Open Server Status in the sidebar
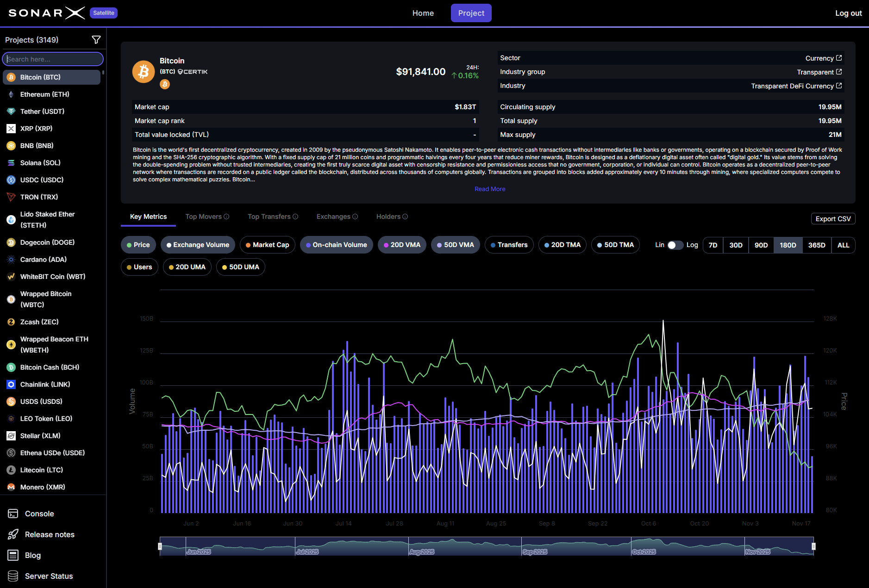Image resolution: width=869 pixels, height=588 pixels. click(49, 576)
